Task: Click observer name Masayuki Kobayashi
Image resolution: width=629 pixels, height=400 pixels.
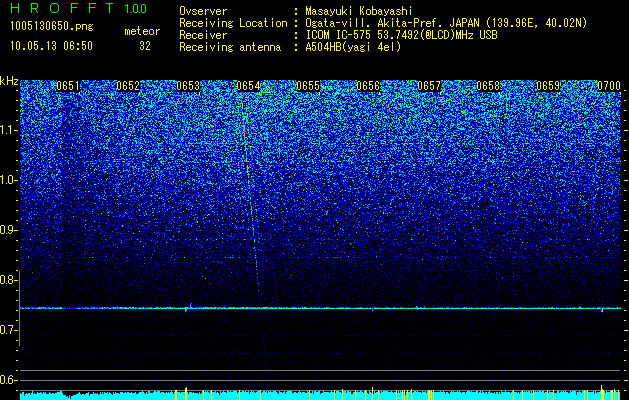Action: pos(359,11)
